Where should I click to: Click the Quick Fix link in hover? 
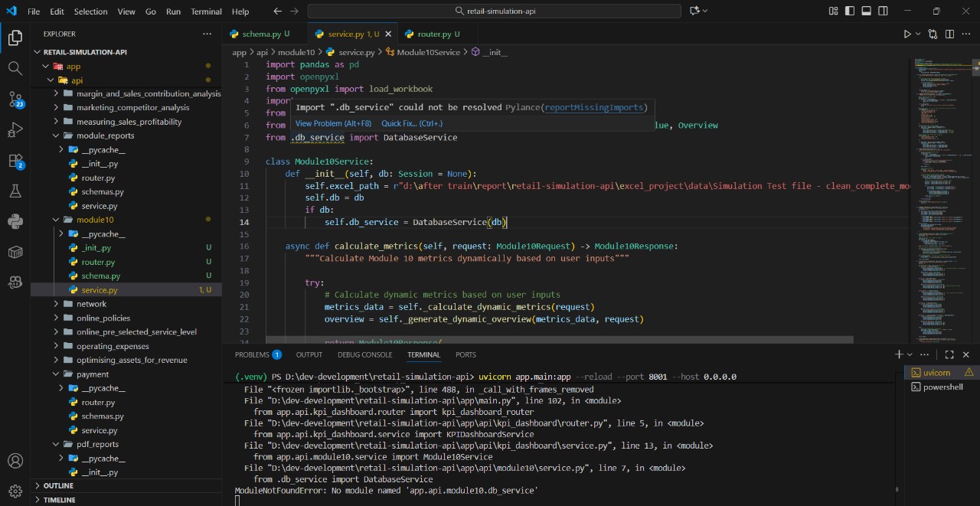(411, 123)
